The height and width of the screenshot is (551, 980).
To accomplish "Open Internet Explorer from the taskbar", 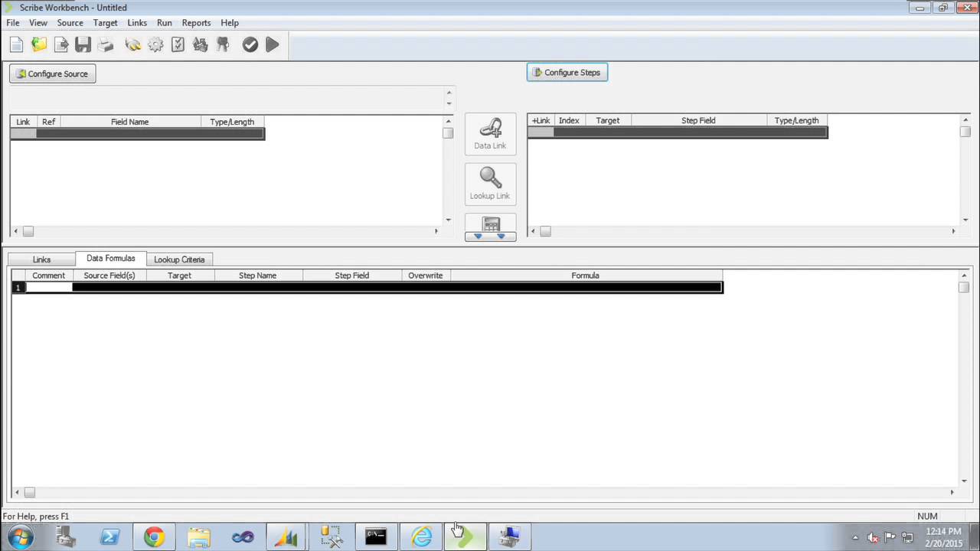I will pos(421,537).
